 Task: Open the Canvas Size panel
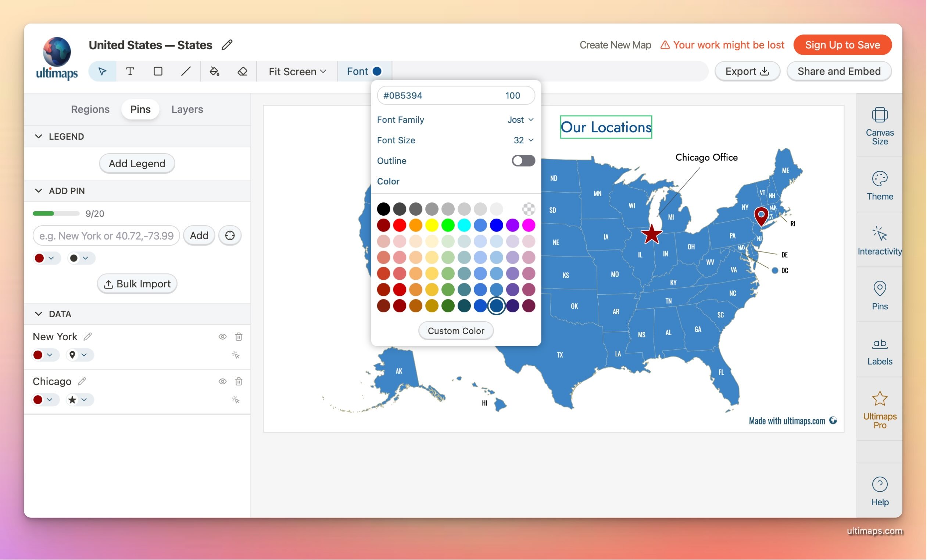click(x=879, y=126)
